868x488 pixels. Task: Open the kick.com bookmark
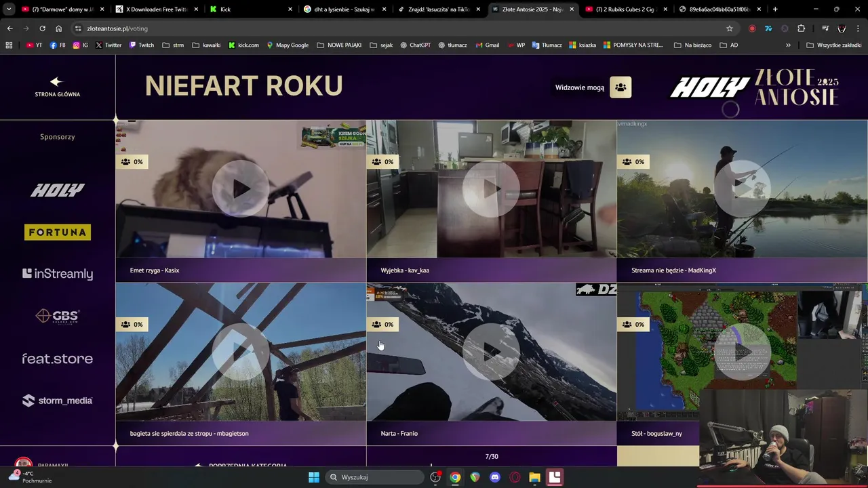point(243,45)
